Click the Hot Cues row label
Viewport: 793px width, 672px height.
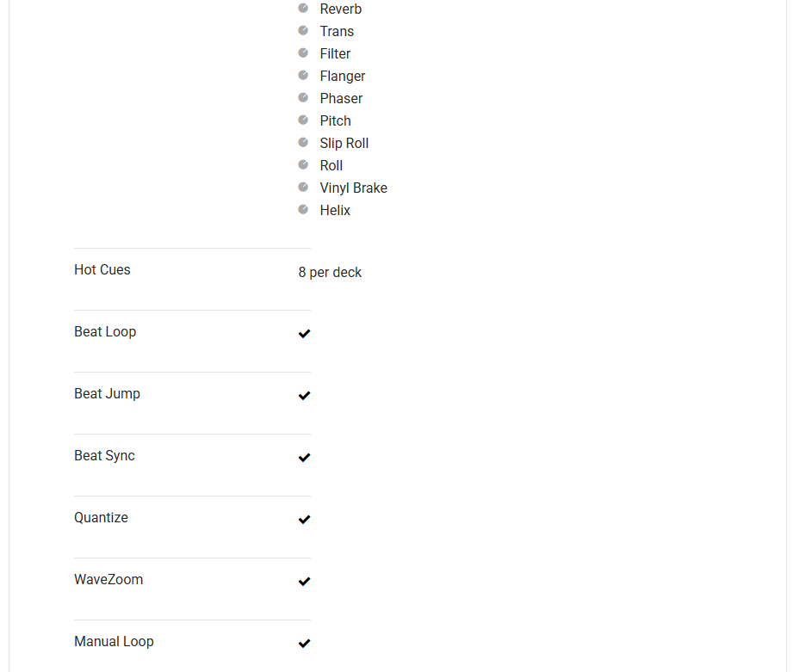click(102, 270)
